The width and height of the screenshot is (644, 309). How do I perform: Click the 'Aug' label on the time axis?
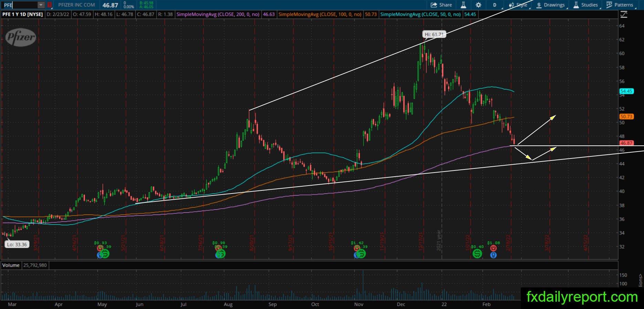(x=228, y=304)
